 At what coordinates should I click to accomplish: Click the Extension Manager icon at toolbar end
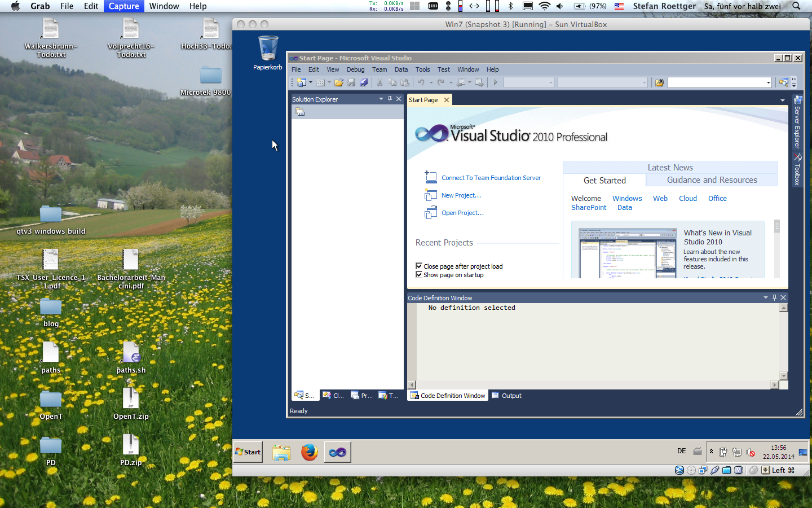783,82
